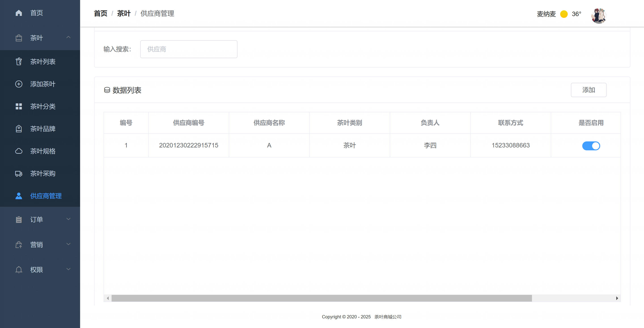
Task: Go to 首页 breadcrumb link
Action: click(100, 13)
